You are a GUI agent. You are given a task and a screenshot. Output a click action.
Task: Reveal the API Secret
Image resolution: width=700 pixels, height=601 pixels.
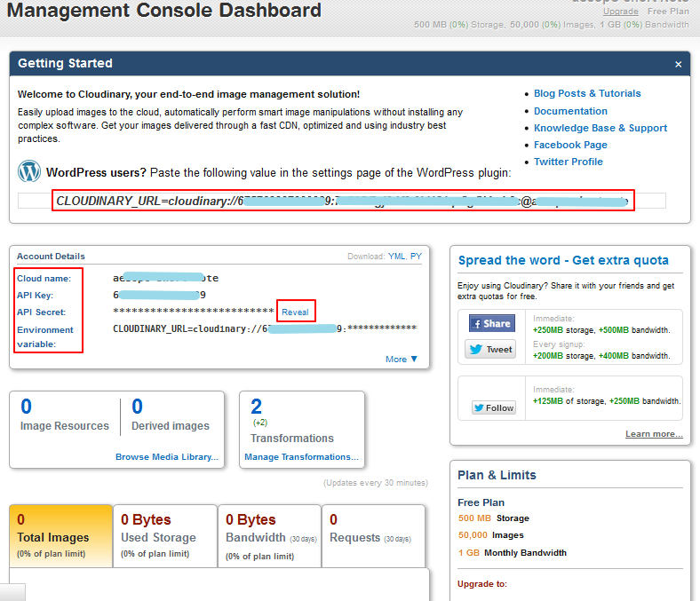pos(295,312)
